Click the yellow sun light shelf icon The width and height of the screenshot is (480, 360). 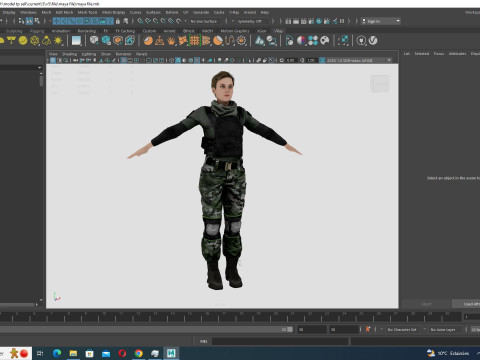tap(58, 41)
